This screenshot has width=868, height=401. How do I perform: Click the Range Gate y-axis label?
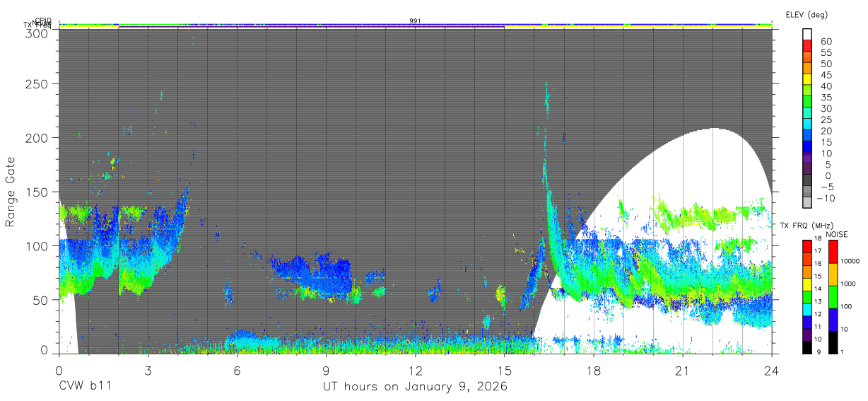pos(11,192)
